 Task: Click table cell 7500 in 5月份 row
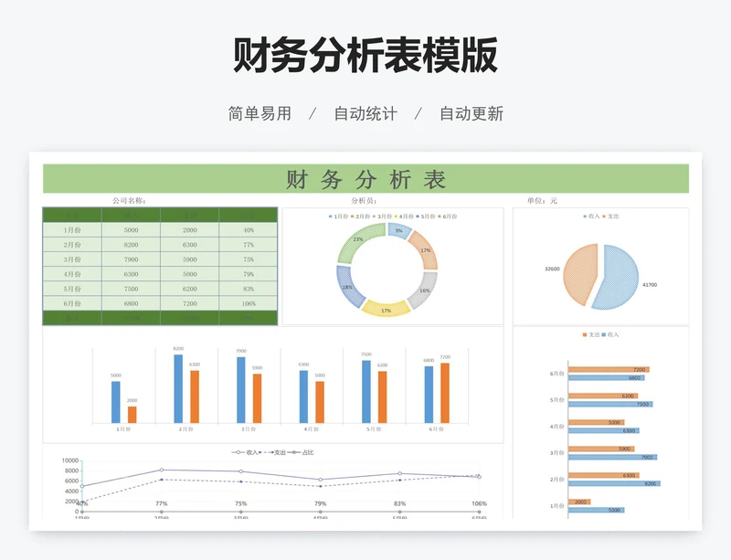[x=131, y=289]
